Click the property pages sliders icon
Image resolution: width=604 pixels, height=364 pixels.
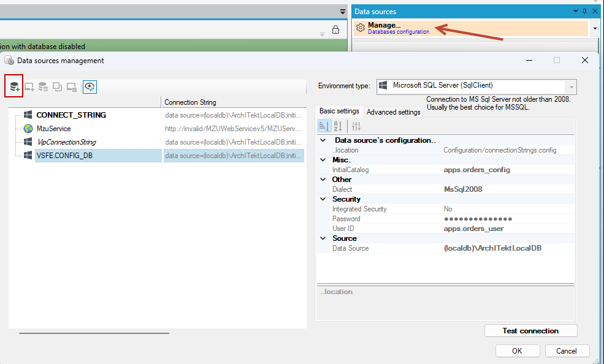[x=356, y=126]
